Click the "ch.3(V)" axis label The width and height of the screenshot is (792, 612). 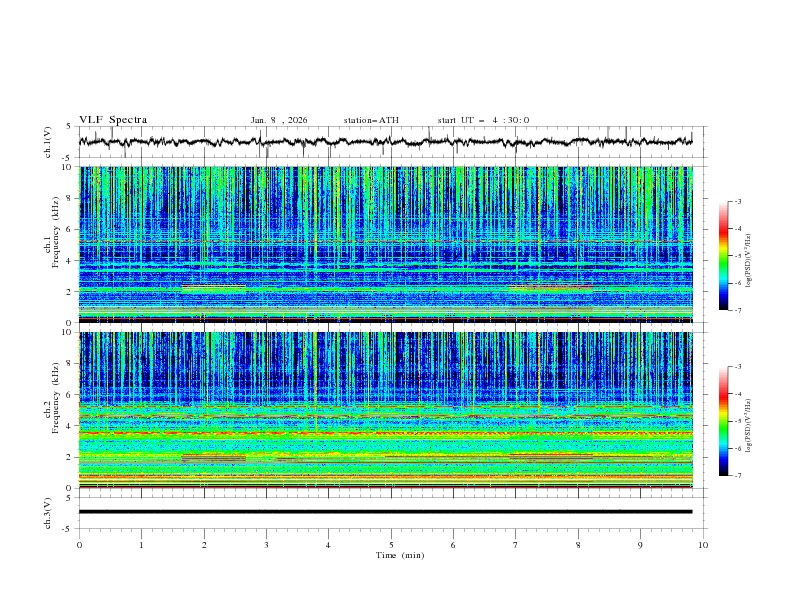[48, 513]
